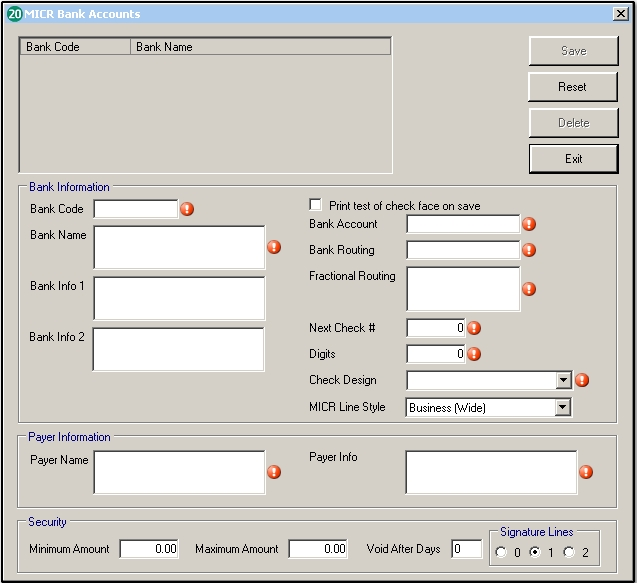Select signature lines option 0
Viewport: 637px width, 583px height.
click(x=501, y=552)
